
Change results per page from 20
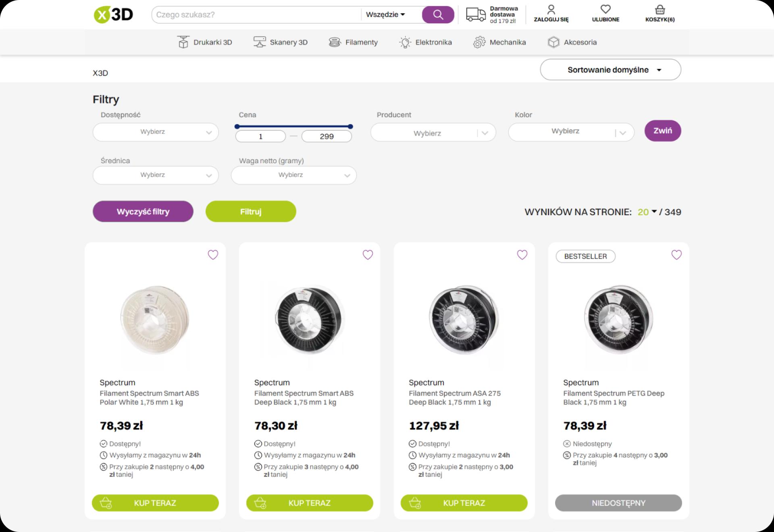coord(647,212)
